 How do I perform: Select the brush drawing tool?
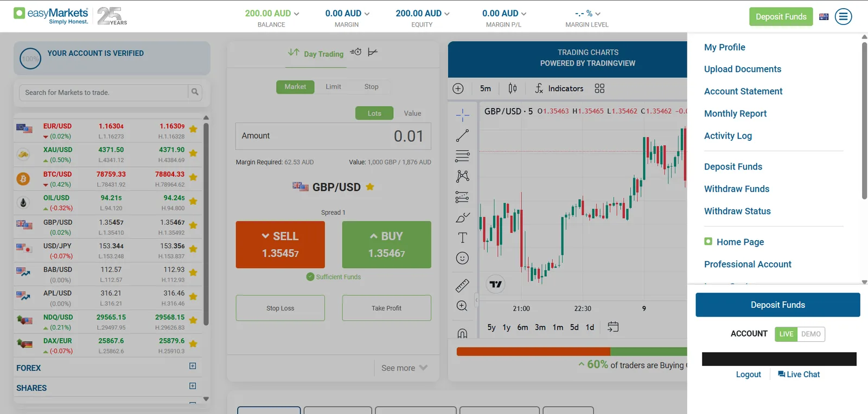[x=462, y=217]
